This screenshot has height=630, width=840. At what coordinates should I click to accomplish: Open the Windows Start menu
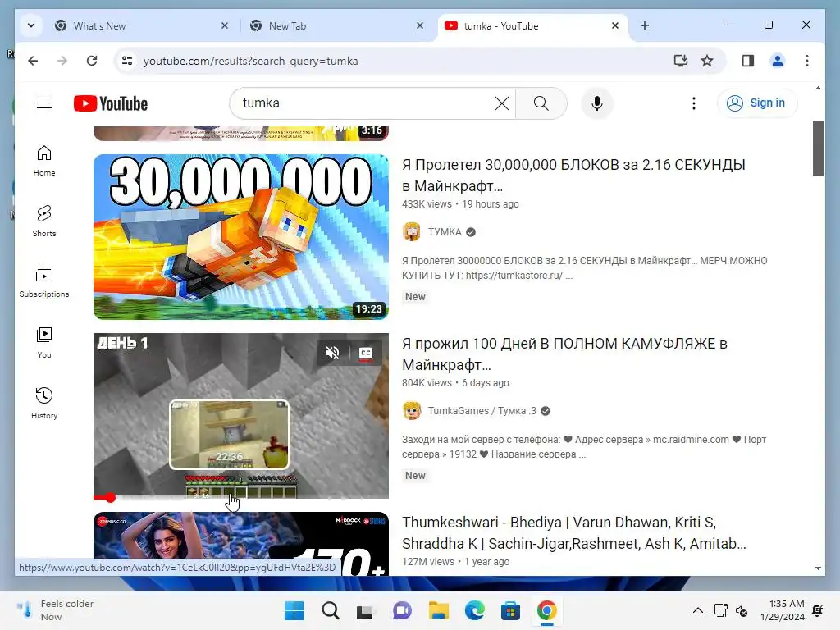click(294, 610)
